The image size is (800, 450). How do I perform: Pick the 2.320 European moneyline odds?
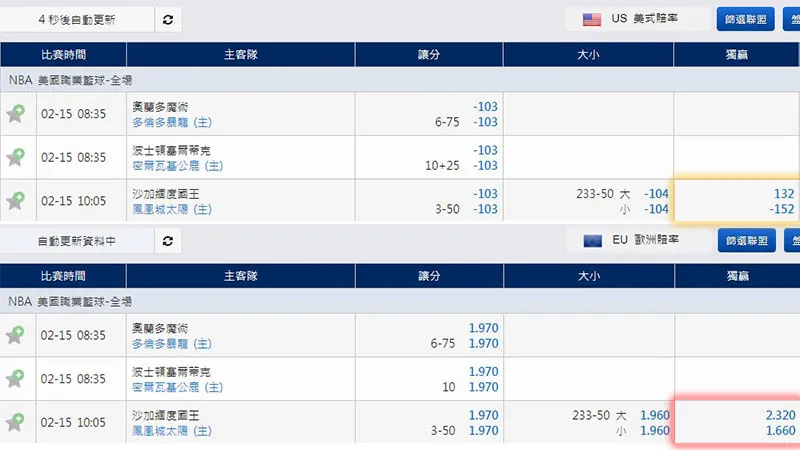point(779,416)
